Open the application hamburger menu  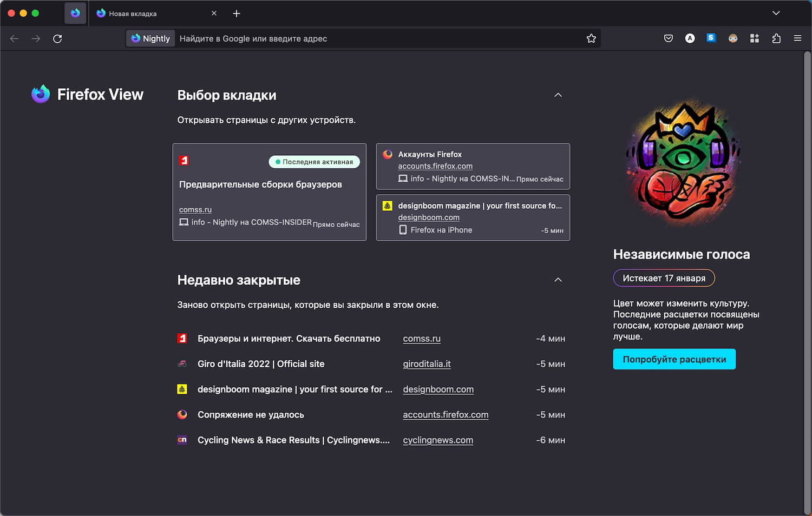pos(797,38)
